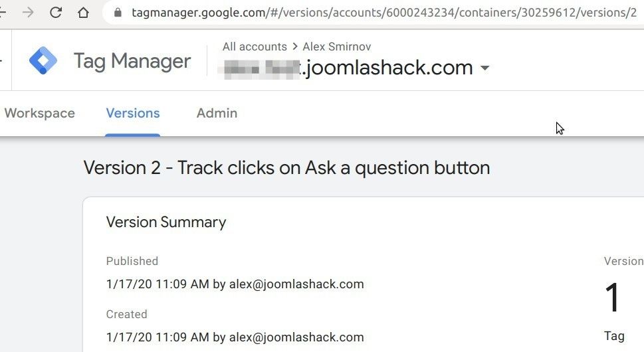This screenshot has height=352, width=644.
Task: Switch to the Workspace tab
Action: coord(39,113)
